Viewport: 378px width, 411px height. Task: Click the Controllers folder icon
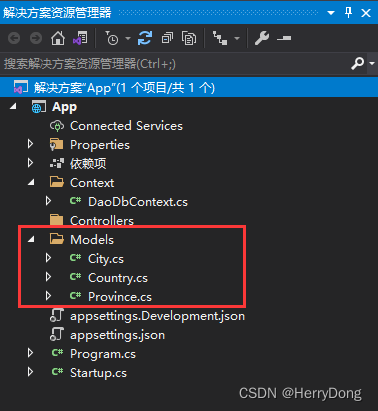56,219
